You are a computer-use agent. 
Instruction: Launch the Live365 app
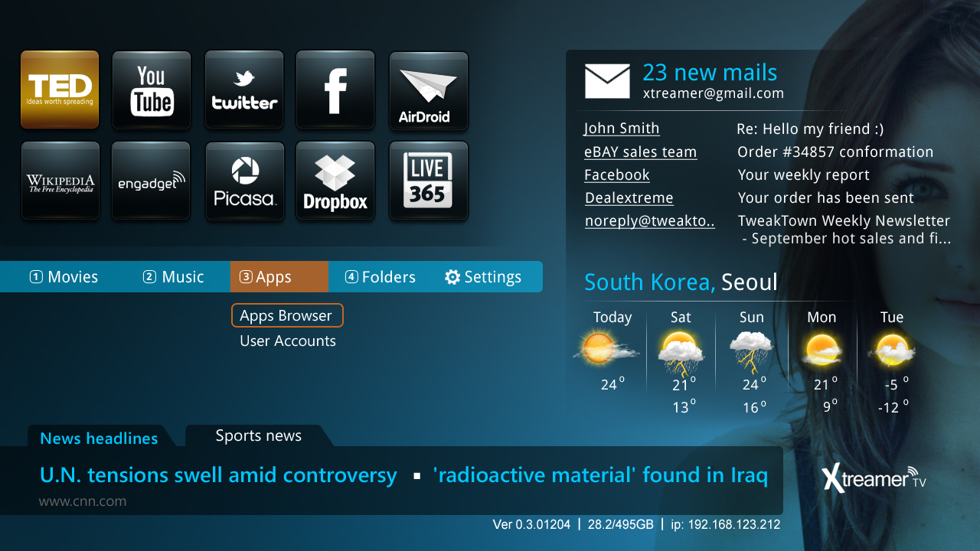click(429, 180)
